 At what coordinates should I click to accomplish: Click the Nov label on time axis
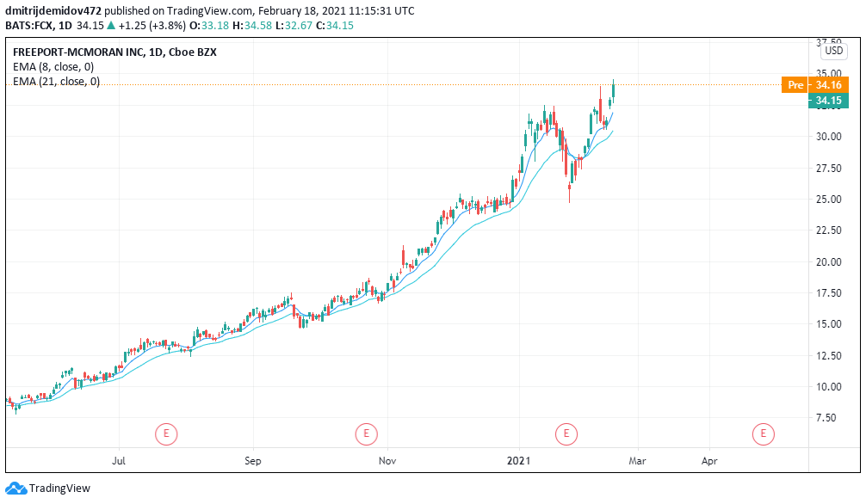coord(387,460)
